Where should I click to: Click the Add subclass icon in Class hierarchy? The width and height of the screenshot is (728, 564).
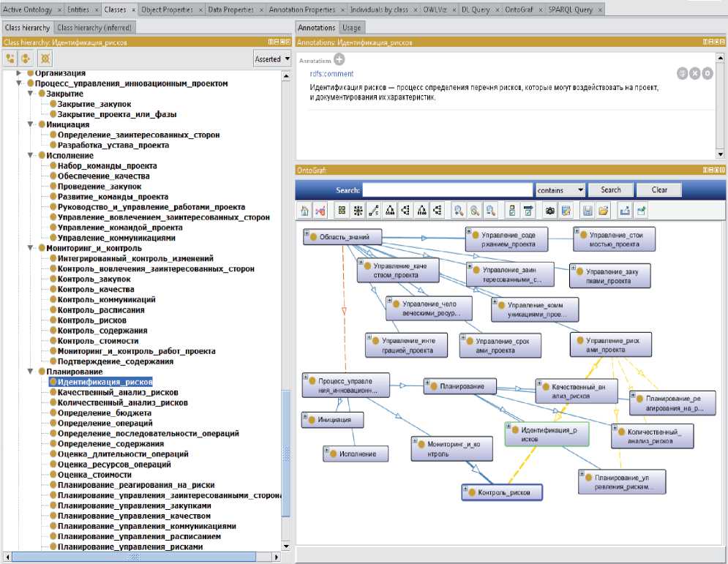pos(10,59)
